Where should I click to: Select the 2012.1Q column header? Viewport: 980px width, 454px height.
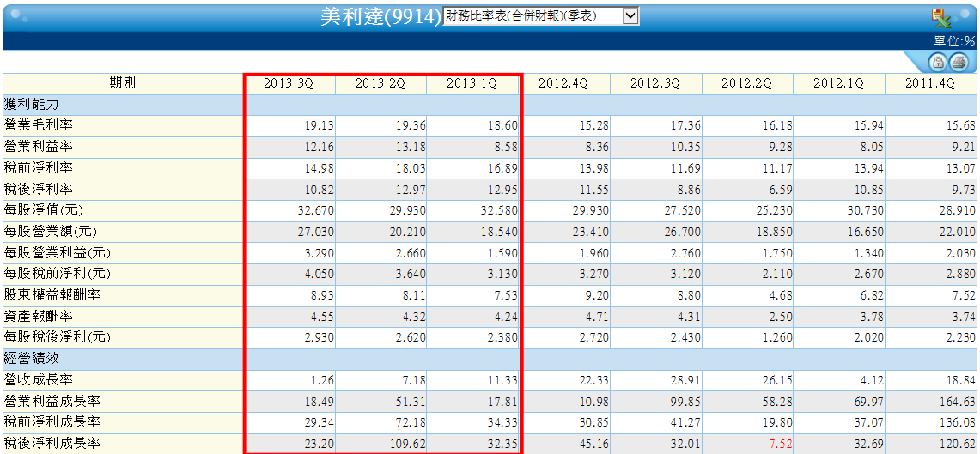pos(839,84)
